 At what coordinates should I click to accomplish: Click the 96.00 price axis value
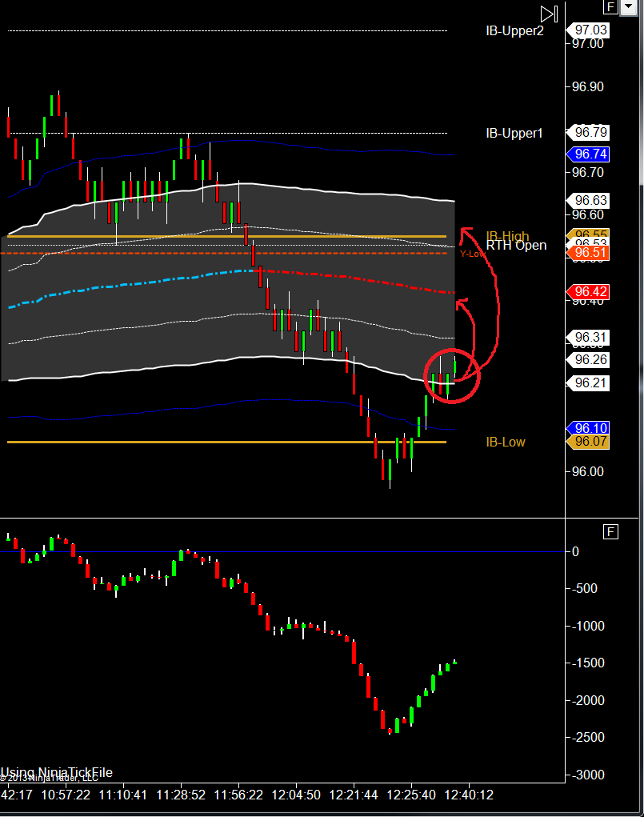click(x=588, y=471)
